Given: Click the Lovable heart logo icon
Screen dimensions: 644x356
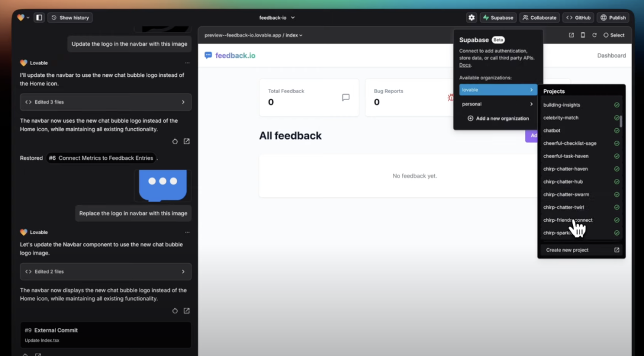Looking at the screenshot, I should click(x=20, y=18).
